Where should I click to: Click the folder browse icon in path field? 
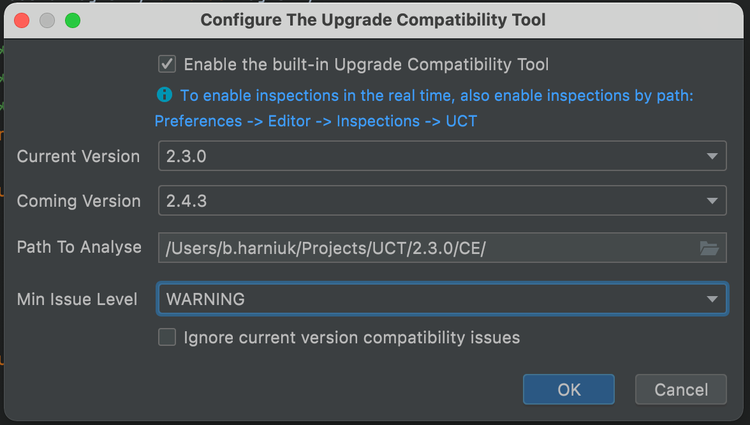click(x=709, y=248)
